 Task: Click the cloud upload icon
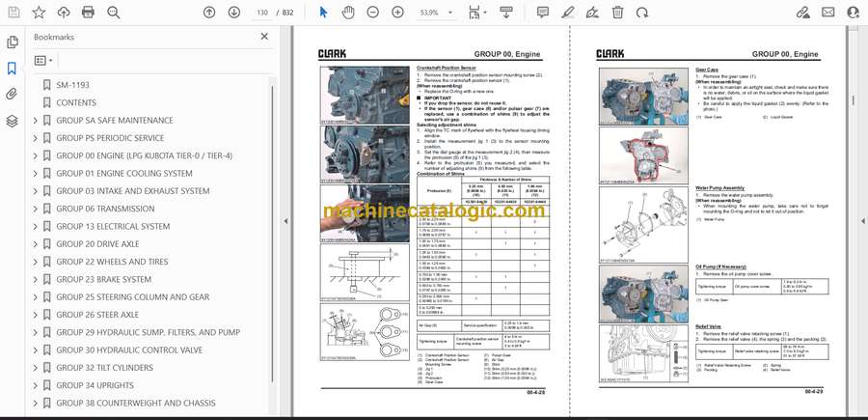[64, 13]
